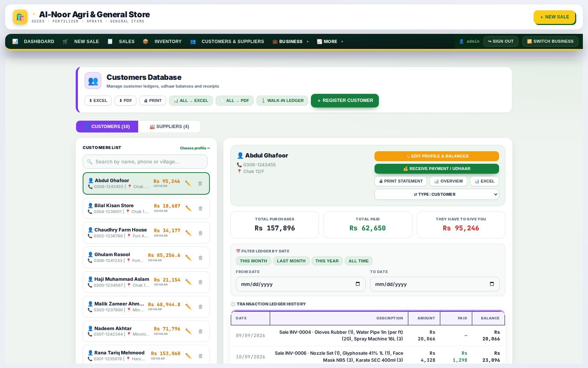Click trash icon for Bilal Kisan Store
The image size is (588, 368).
point(200,208)
